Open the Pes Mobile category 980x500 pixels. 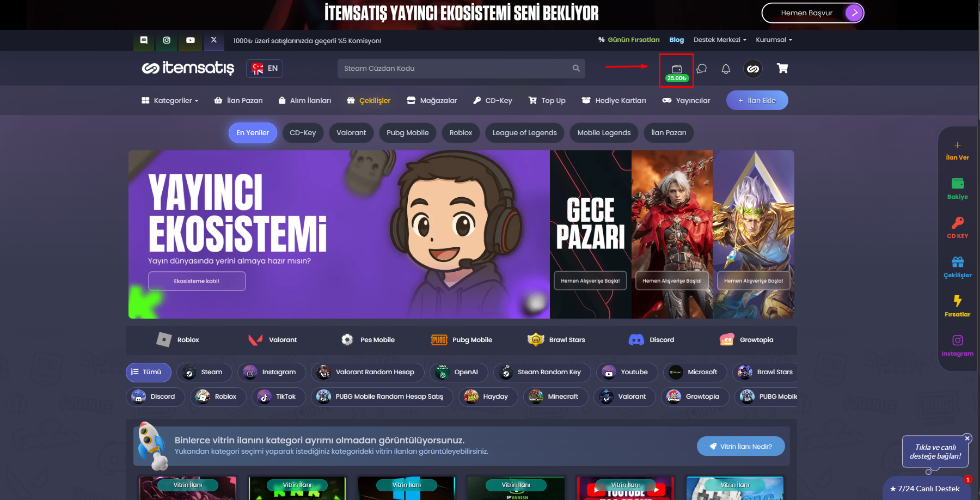367,340
